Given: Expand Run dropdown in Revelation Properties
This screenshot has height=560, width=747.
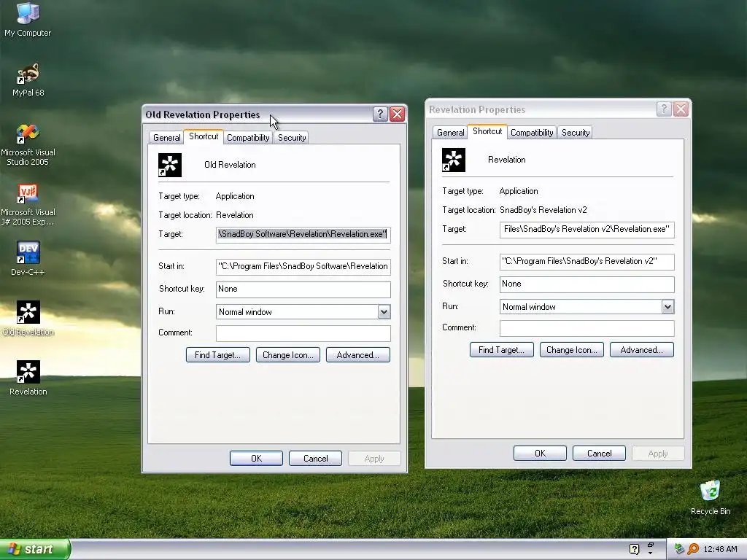Looking at the screenshot, I should coord(668,307).
